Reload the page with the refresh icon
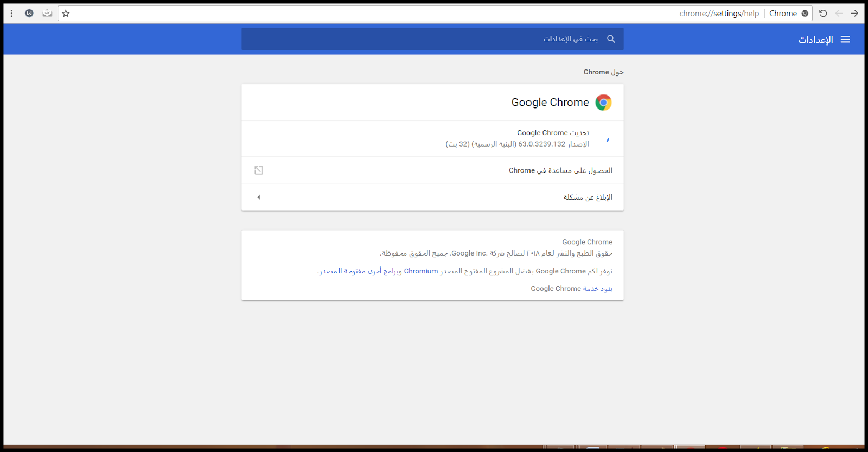The height and width of the screenshot is (452, 868). (x=823, y=14)
